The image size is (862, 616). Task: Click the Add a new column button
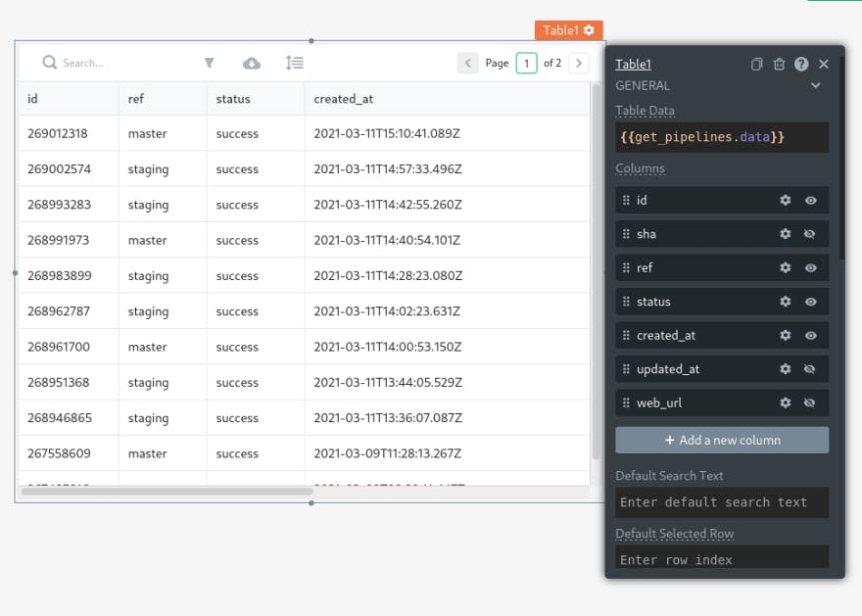coord(722,440)
